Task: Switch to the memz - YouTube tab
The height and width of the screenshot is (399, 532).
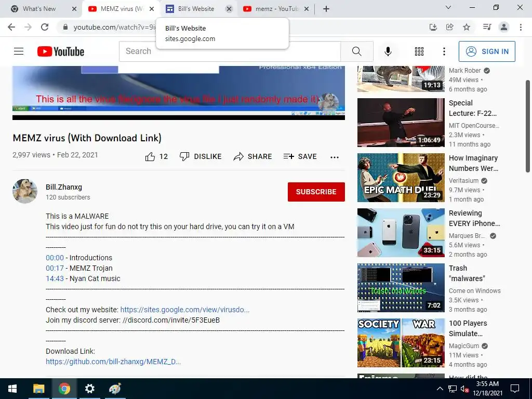Action: (276, 9)
